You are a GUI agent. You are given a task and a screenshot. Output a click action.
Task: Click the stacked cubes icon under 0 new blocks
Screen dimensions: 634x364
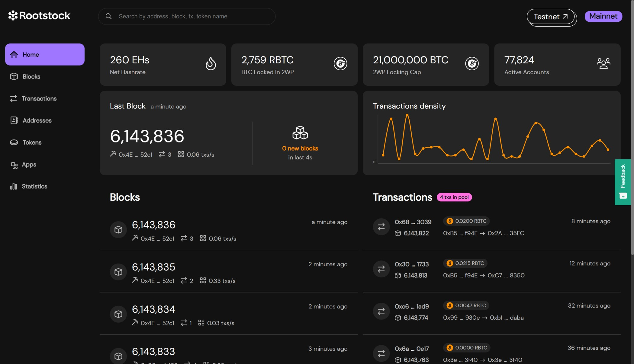pyautogui.click(x=300, y=132)
